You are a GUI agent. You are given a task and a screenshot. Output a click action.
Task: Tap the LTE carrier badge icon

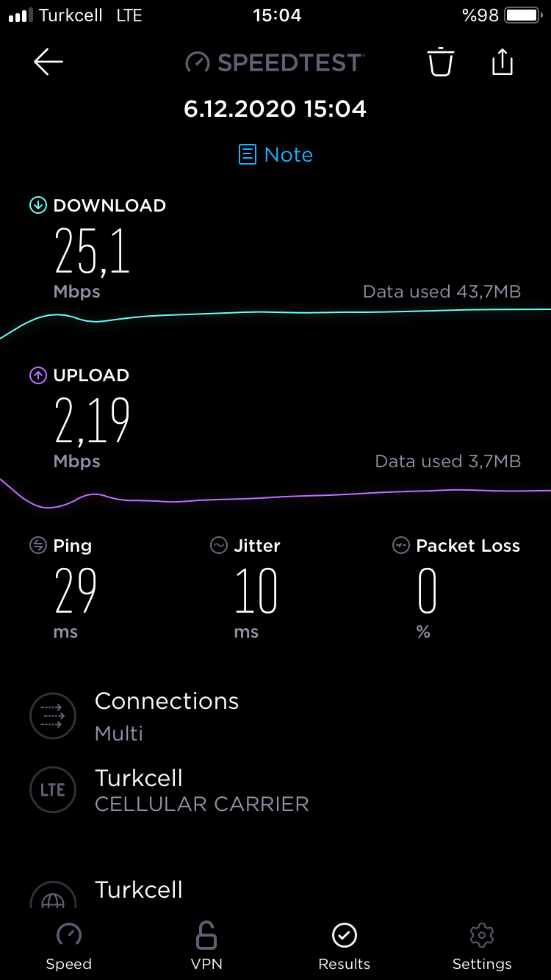(53, 790)
